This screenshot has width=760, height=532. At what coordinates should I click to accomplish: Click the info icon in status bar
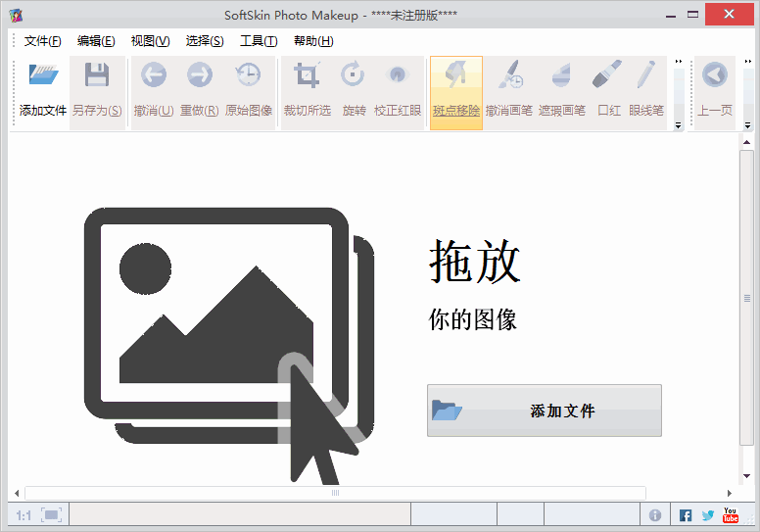[x=655, y=515]
